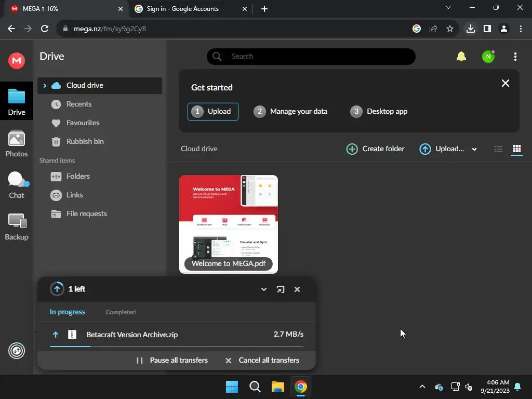The width and height of the screenshot is (532, 399).
Task: Select step 1 Upload
Action: 212,112
